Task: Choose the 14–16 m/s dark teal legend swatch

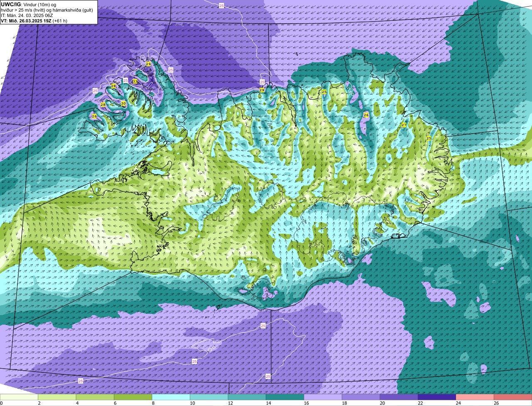Action: (285, 397)
